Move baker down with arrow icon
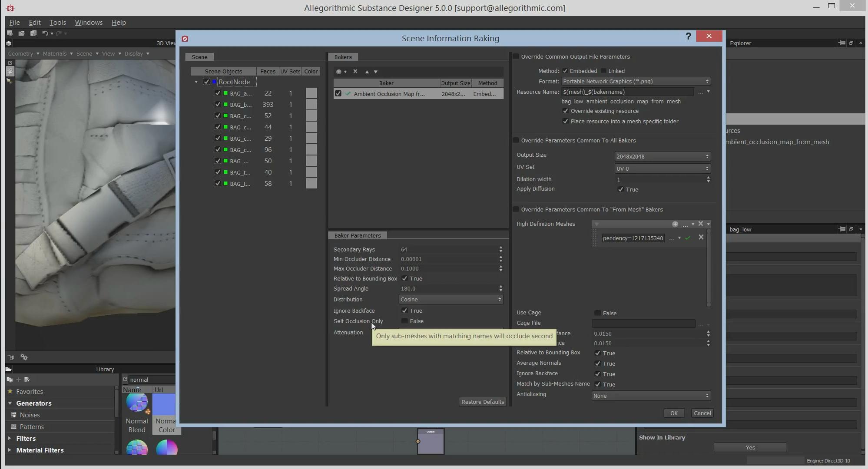 376,72
